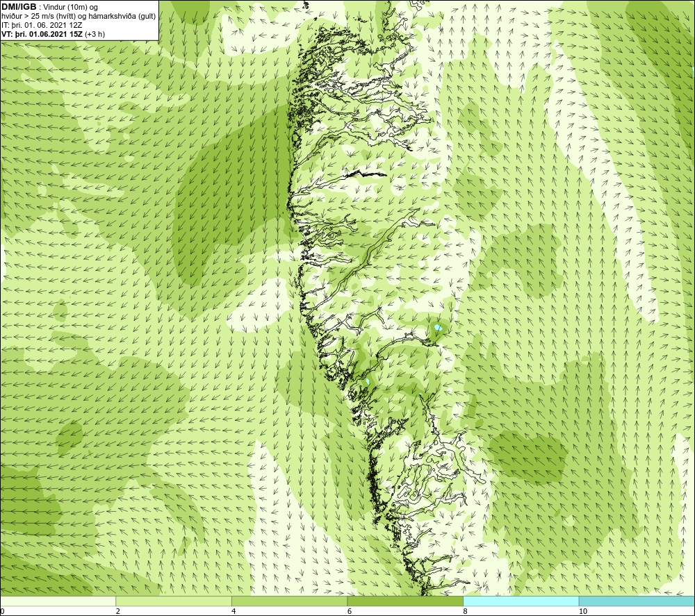
Task: Click the scale label '6'
Action: (350, 611)
